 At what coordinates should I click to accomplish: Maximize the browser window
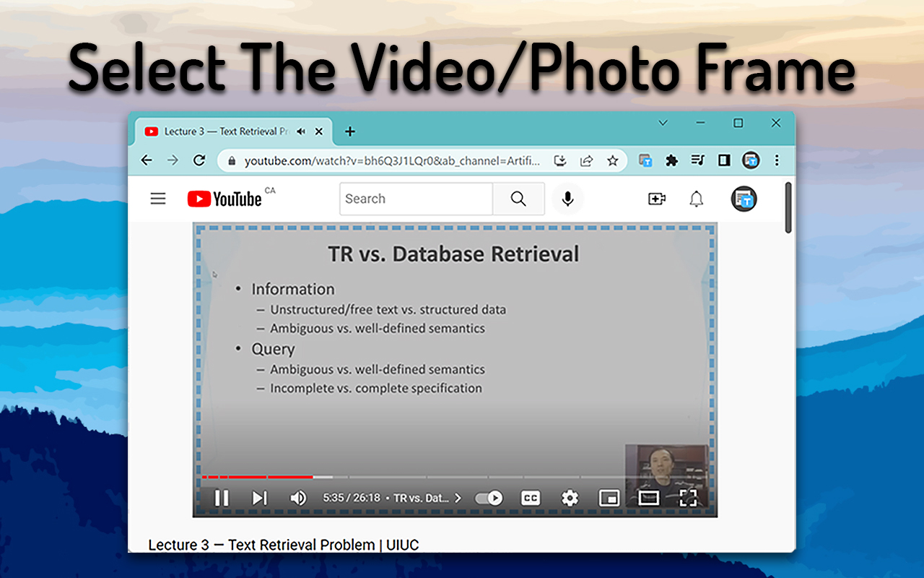pyautogui.click(x=738, y=123)
